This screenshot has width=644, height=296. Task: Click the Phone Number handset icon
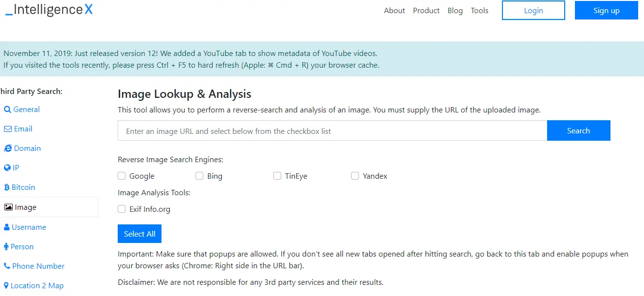point(7,266)
